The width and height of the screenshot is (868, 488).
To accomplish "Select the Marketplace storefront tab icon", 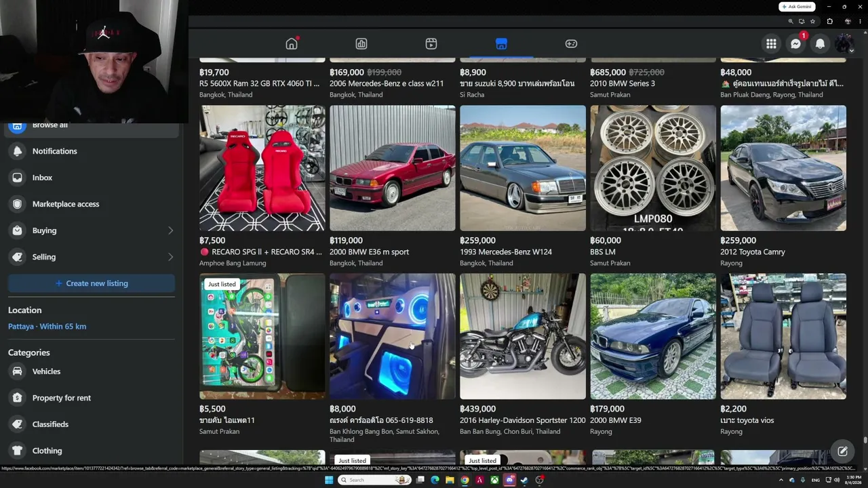I will point(501,44).
